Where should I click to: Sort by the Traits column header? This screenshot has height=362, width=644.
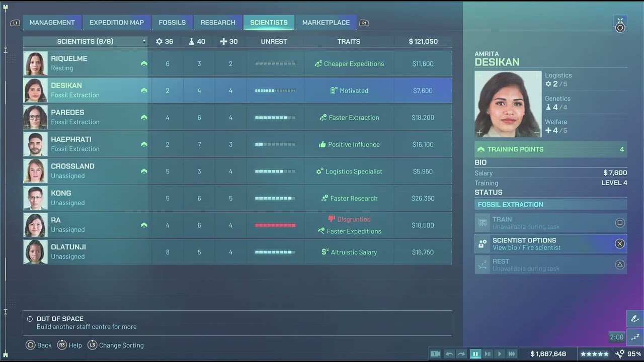[349, 41]
